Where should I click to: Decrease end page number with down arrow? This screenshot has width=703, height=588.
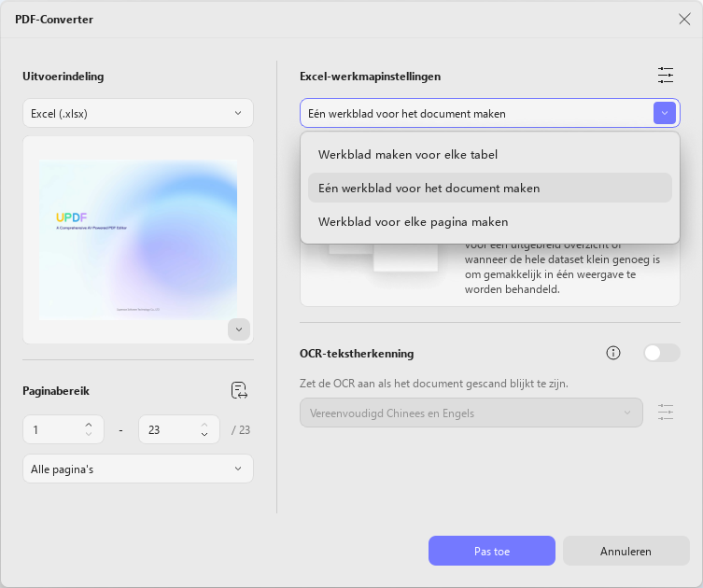click(x=204, y=434)
